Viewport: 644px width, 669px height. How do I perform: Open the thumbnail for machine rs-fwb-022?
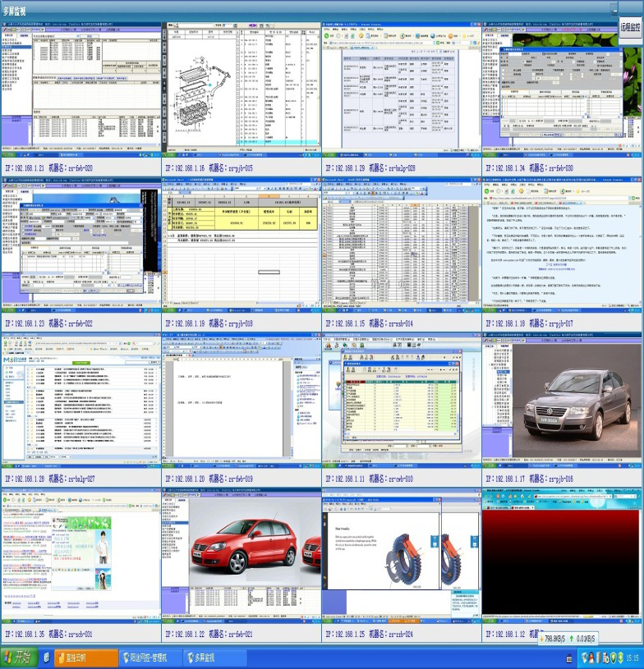[80, 246]
